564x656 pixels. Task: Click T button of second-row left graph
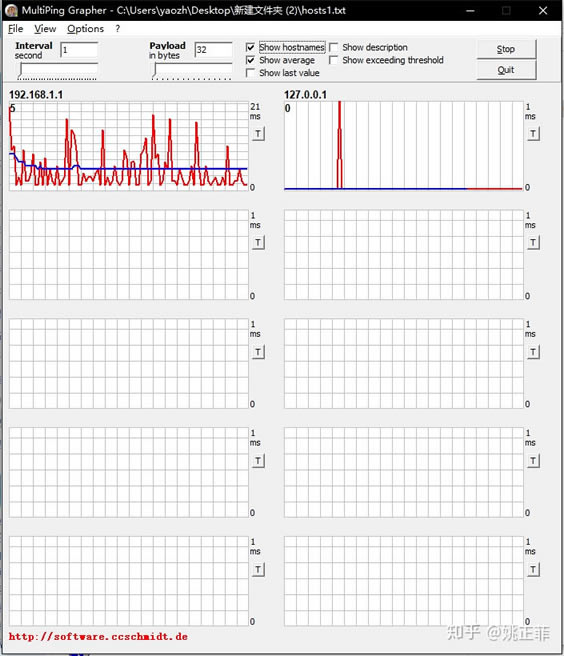click(x=258, y=243)
